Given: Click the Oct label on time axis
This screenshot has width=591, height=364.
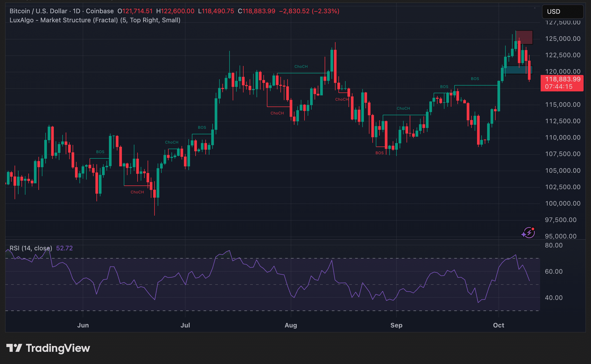Looking at the screenshot, I should 499,325.
